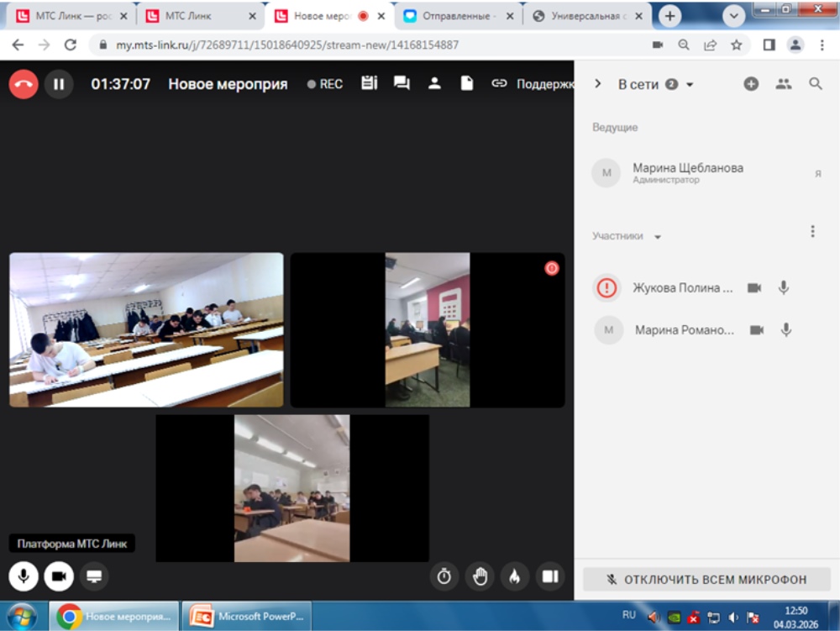Viewport: 840px width, 631px height.
Task: Click the raise hand icon
Action: coord(480,576)
